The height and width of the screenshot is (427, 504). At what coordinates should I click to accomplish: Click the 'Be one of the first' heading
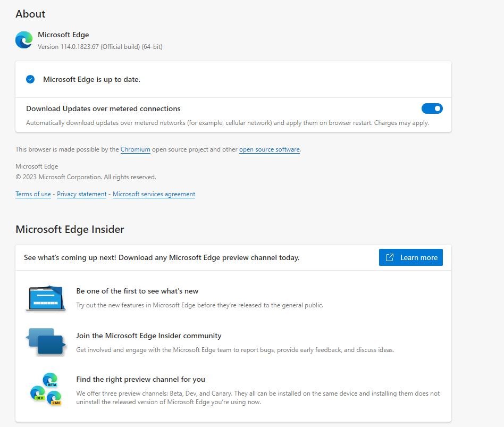pyautogui.click(x=137, y=291)
